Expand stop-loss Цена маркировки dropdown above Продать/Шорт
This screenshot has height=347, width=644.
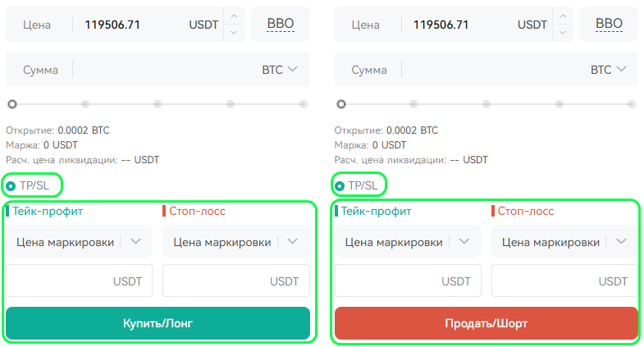pyautogui.click(x=564, y=241)
